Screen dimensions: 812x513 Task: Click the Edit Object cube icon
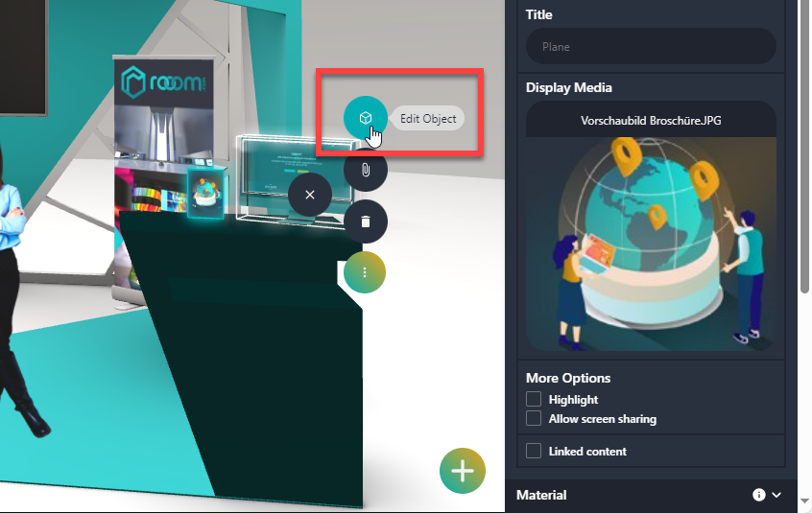[365, 118]
